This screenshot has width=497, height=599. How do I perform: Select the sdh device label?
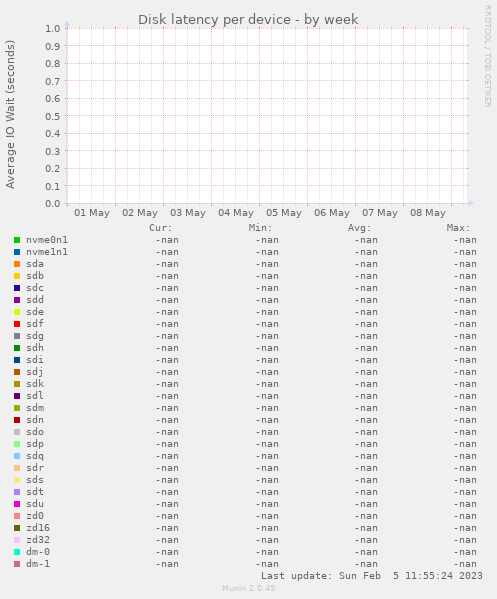(35, 348)
